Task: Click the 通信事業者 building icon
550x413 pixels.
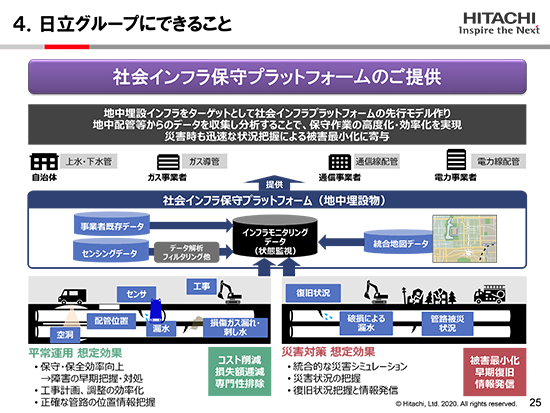Action: 340,162
